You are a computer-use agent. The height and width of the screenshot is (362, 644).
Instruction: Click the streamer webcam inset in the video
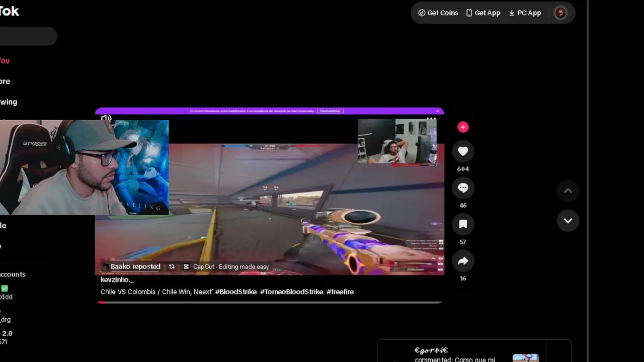[397, 141]
